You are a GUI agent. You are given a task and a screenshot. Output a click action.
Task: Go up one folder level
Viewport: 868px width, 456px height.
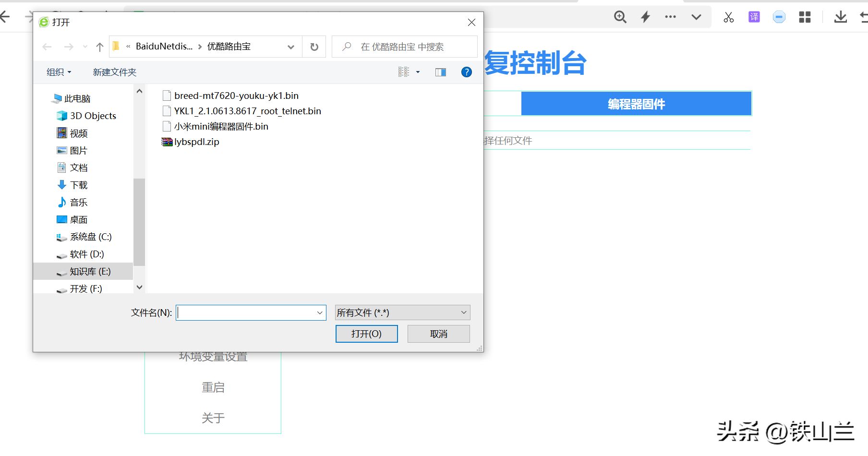click(100, 47)
